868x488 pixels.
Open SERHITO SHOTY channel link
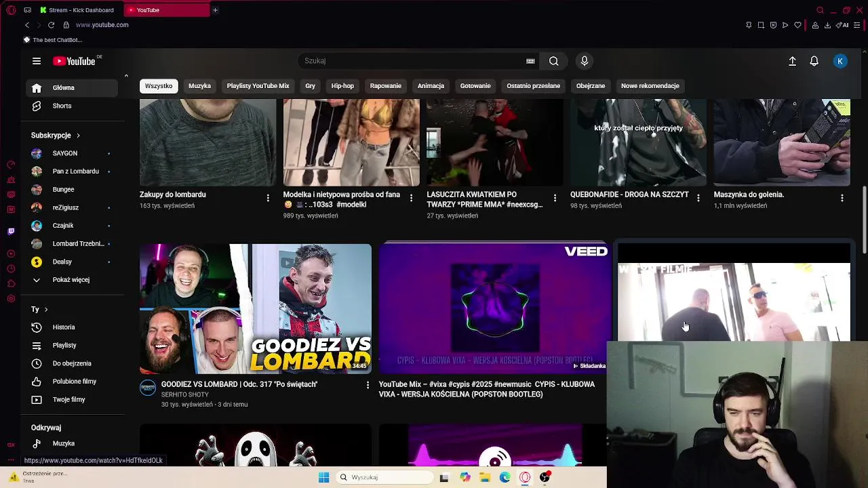(x=184, y=394)
